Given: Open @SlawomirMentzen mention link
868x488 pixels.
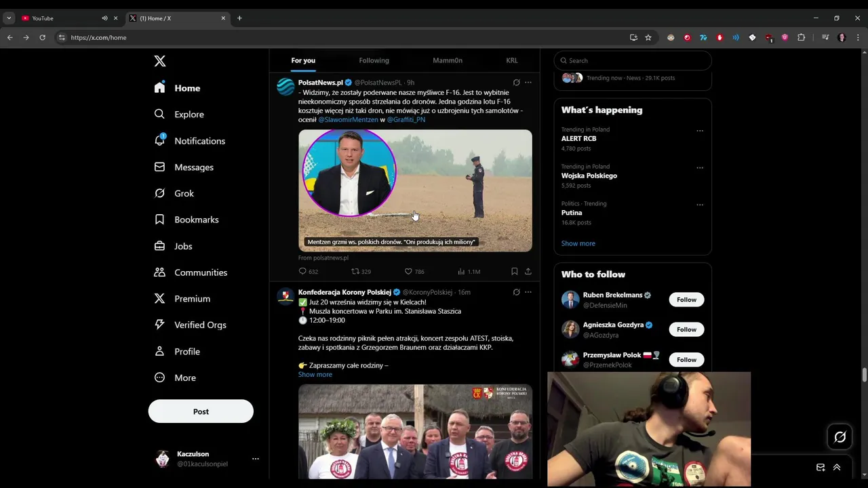Looking at the screenshot, I should (x=348, y=119).
